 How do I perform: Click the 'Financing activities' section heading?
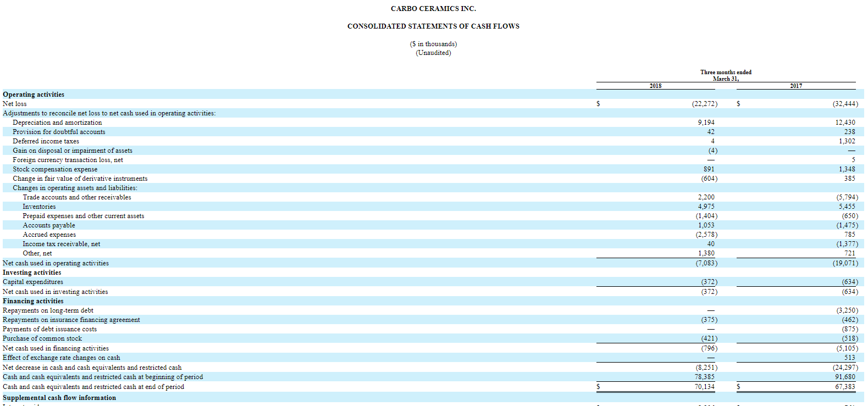pyautogui.click(x=33, y=301)
